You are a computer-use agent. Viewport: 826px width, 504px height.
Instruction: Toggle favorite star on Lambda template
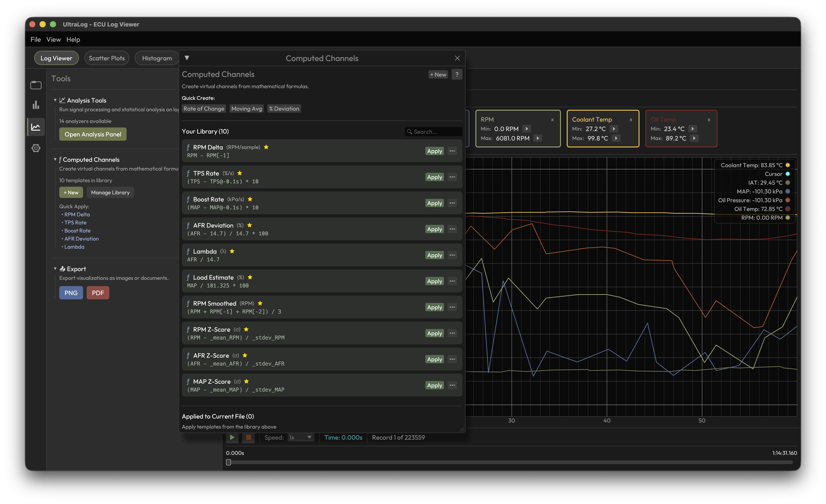(232, 251)
